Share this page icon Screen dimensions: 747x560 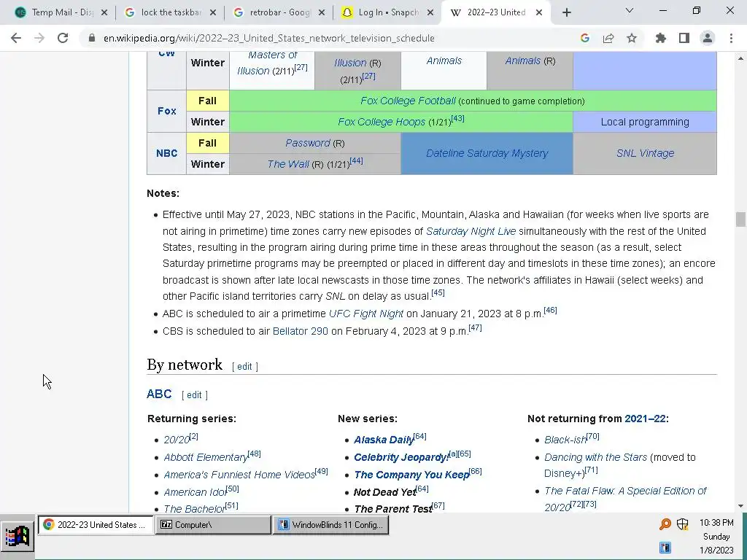608,38
